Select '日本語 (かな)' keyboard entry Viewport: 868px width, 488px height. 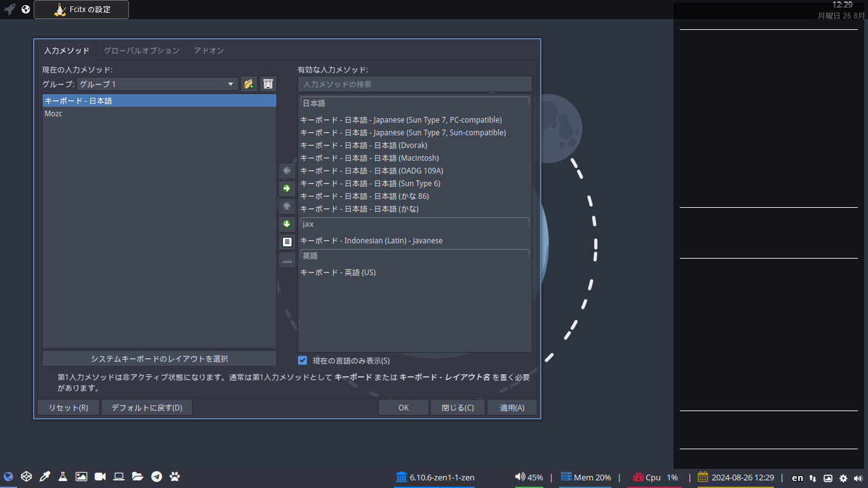(x=415, y=208)
